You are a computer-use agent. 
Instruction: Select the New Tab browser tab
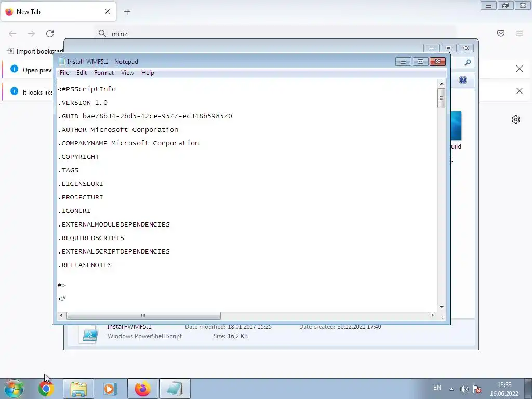58,12
